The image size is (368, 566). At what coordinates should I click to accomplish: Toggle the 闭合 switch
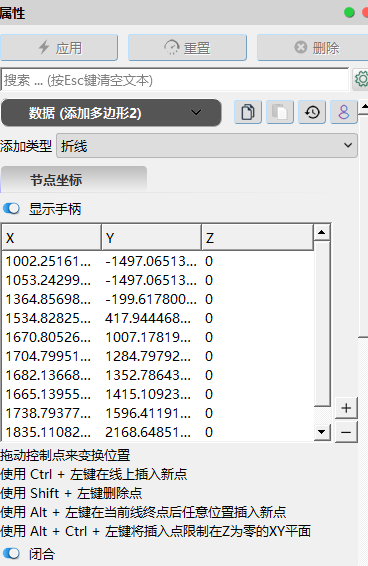tap(11, 554)
